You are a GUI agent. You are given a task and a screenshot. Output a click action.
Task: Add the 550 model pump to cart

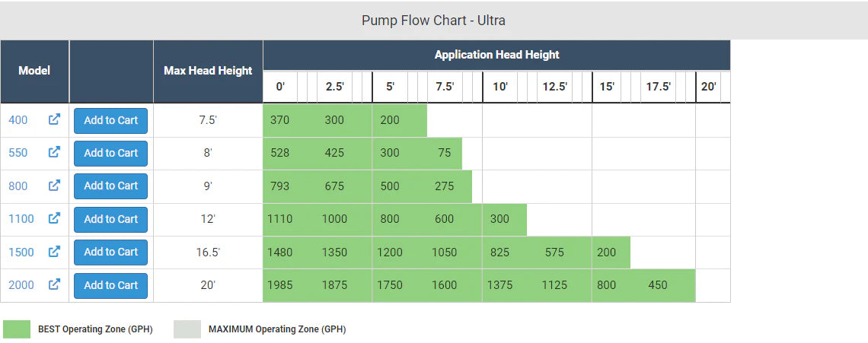[x=110, y=153]
